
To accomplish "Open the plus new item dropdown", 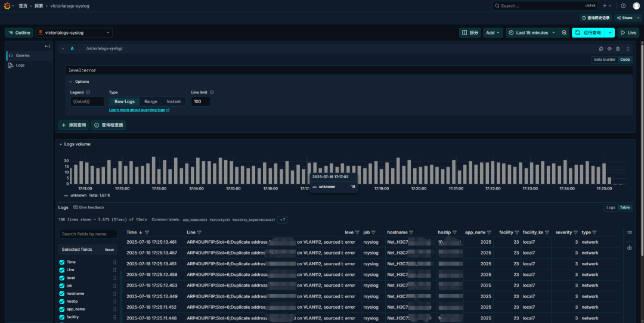I will [606, 6].
